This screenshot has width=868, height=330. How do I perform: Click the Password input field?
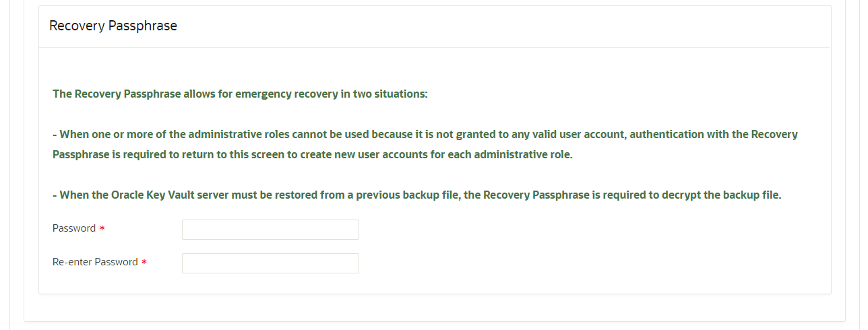pyautogui.click(x=270, y=230)
